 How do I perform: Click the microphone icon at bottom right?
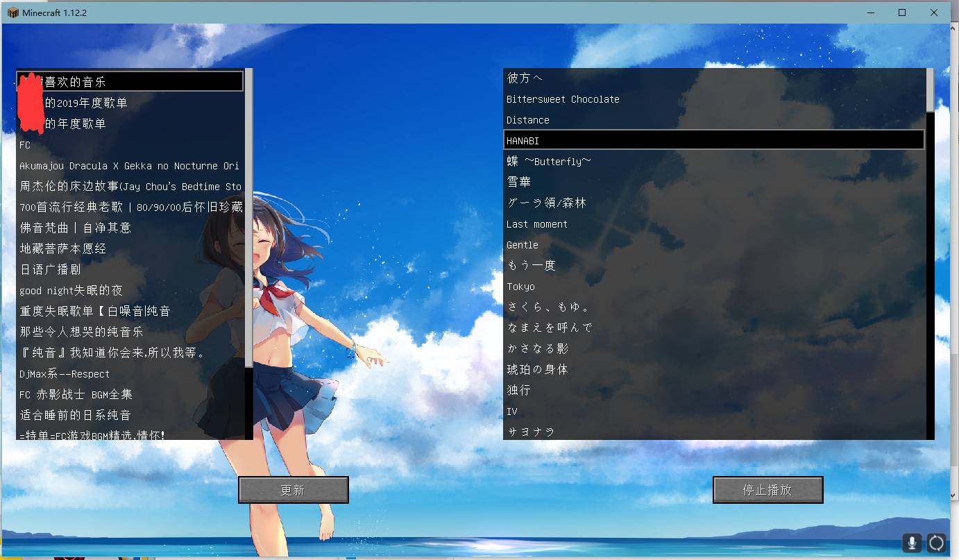coord(912,543)
